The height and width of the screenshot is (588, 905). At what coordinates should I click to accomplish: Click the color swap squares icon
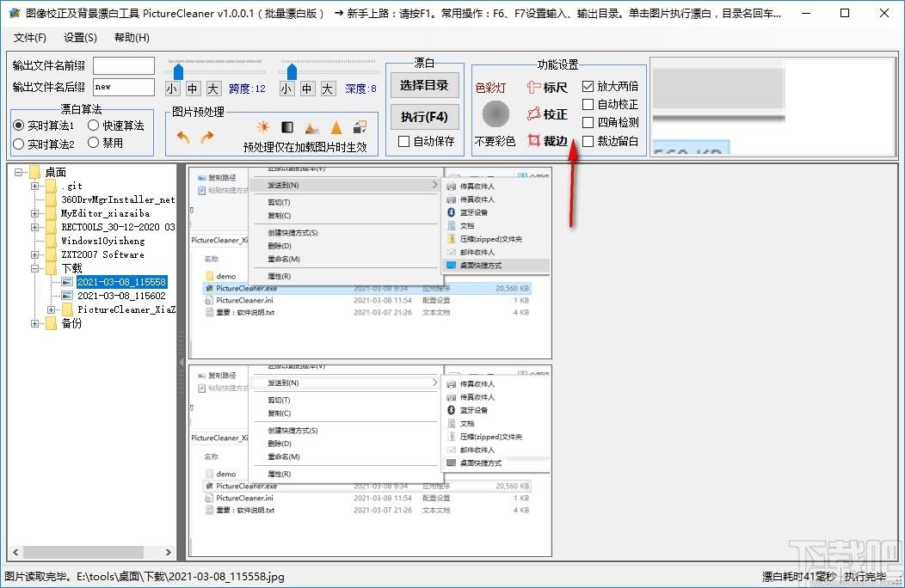point(360,127)
